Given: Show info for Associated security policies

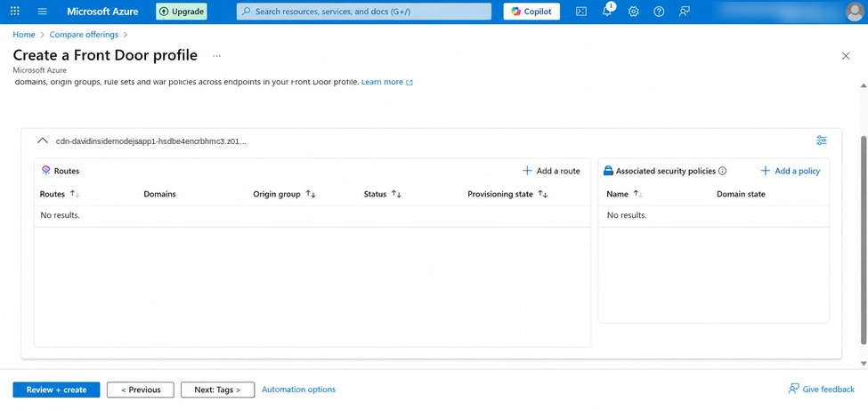Looking at the screenshot, I should pos(722,171).
